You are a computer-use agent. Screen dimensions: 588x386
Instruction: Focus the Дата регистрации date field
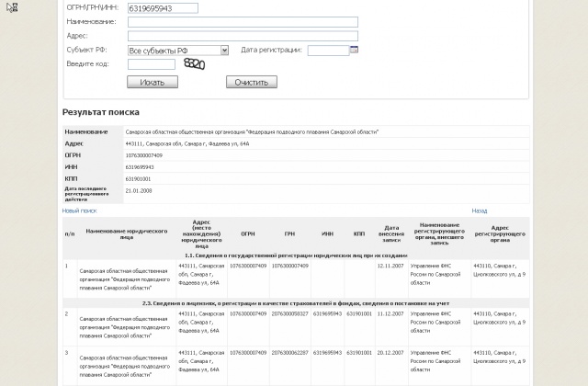pos(327,51)
